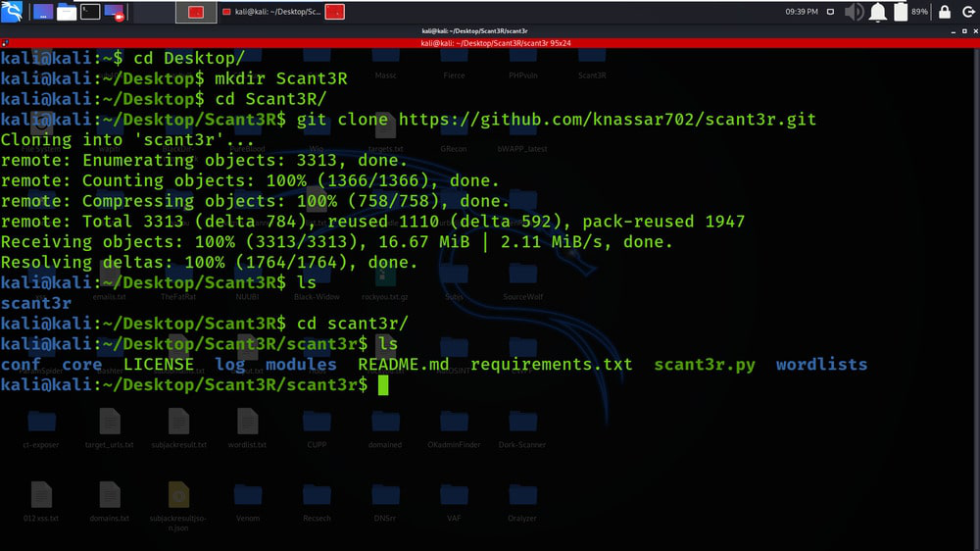Click the github.com/knassar702/scant3r.git URL

(607, 120)
